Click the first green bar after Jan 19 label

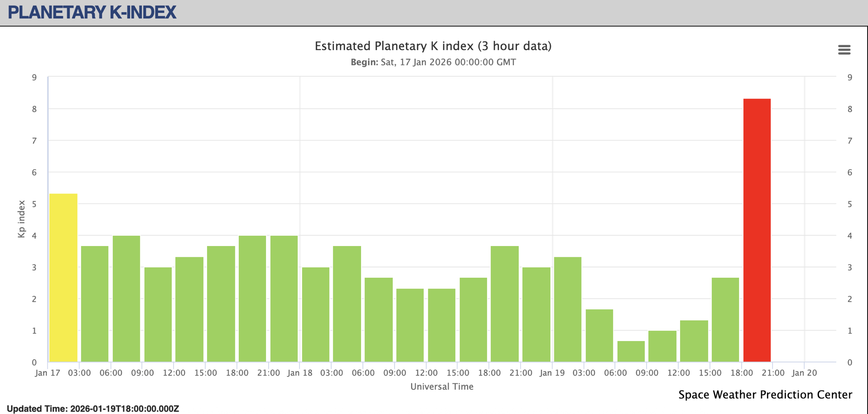click(568, 309)
